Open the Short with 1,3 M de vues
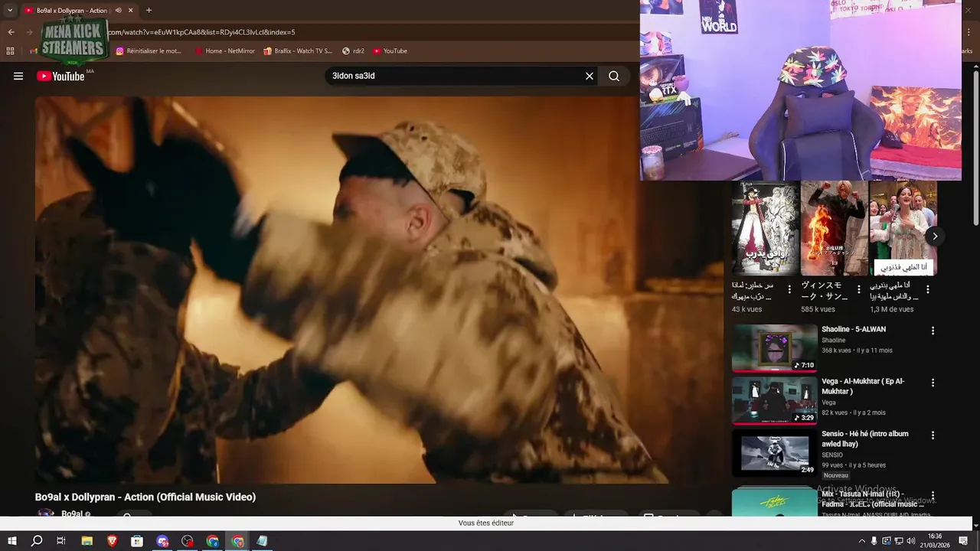 click(903, 228)
